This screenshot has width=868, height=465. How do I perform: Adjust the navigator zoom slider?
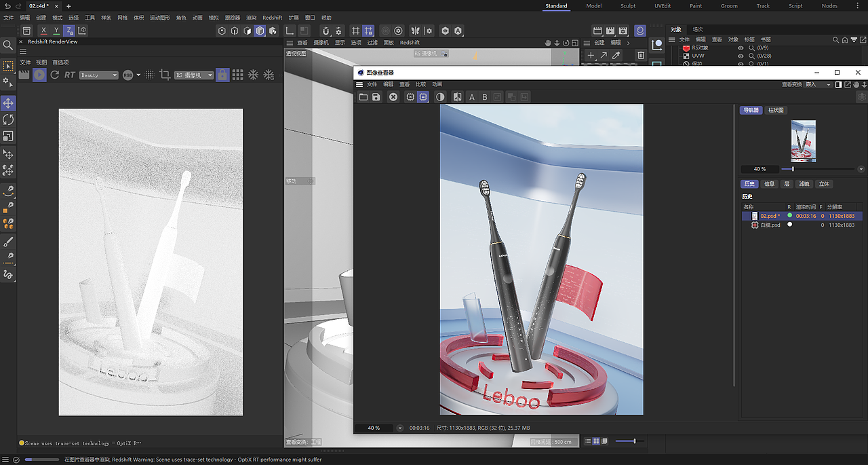tap(818, 169)
